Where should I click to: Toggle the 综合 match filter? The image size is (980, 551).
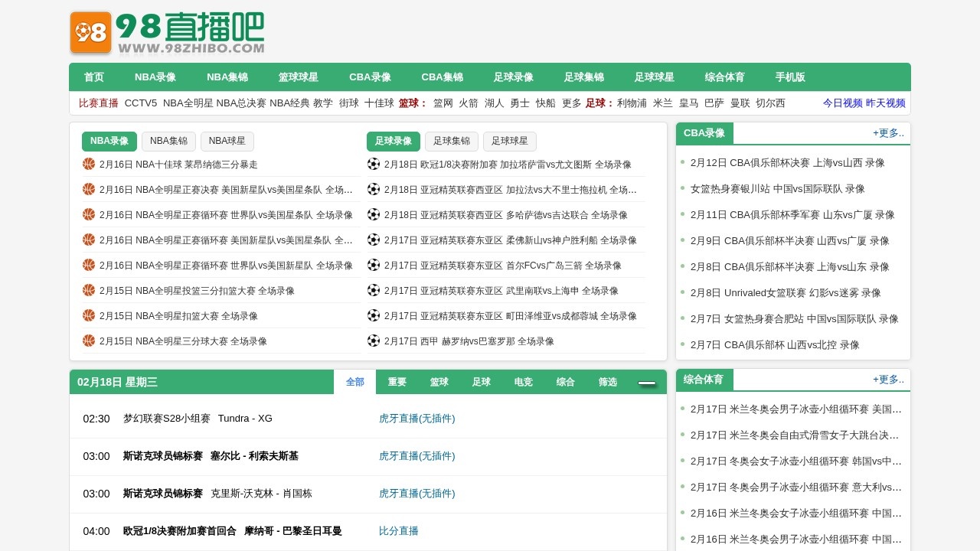pos(565,382)
